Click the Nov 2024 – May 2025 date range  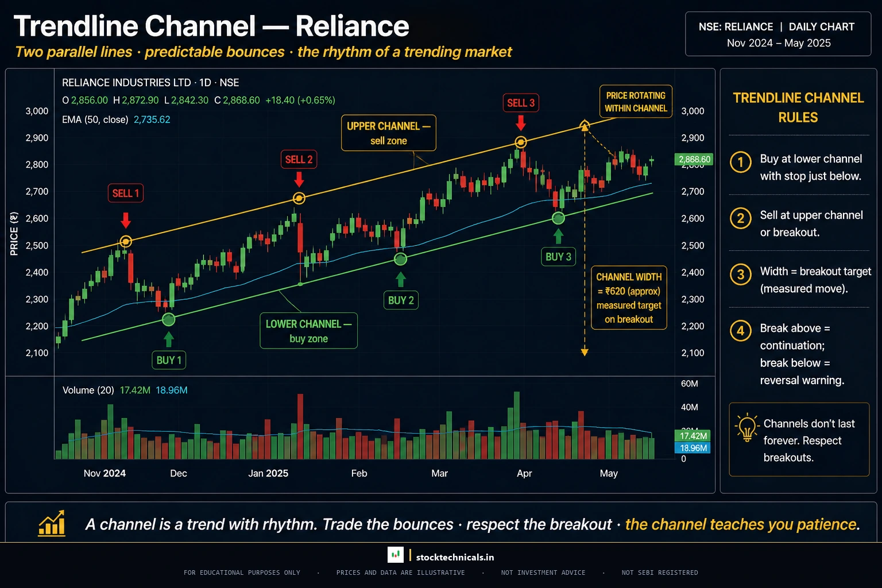(x=779, y=43)
